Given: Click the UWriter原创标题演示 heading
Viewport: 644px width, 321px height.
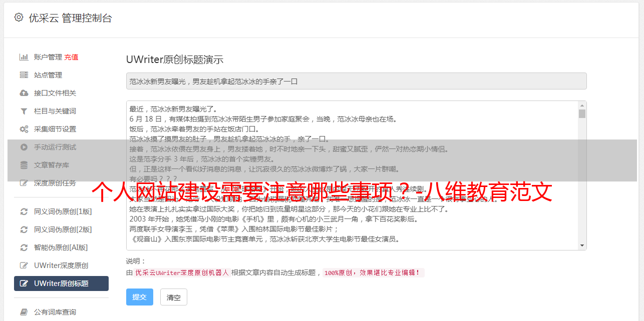Looking at the screenshot, I should pos(175,59).
